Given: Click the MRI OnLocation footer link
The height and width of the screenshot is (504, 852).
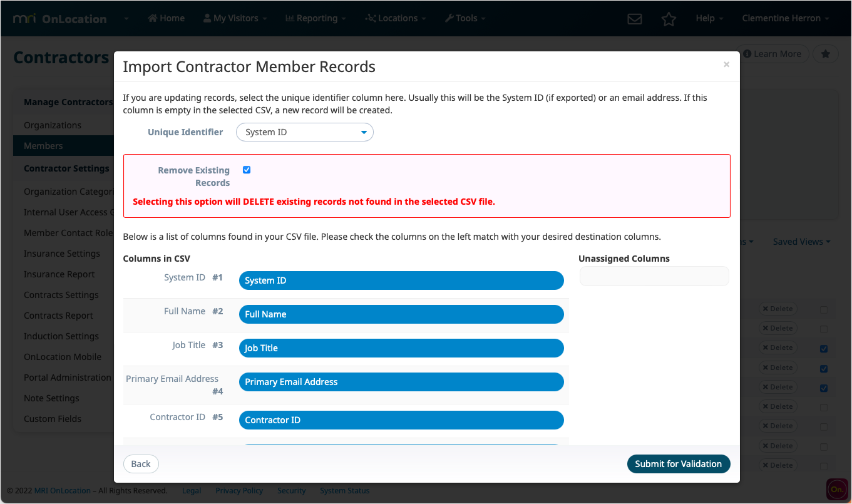Looking at the screenshot, I should tap(62, 491).
